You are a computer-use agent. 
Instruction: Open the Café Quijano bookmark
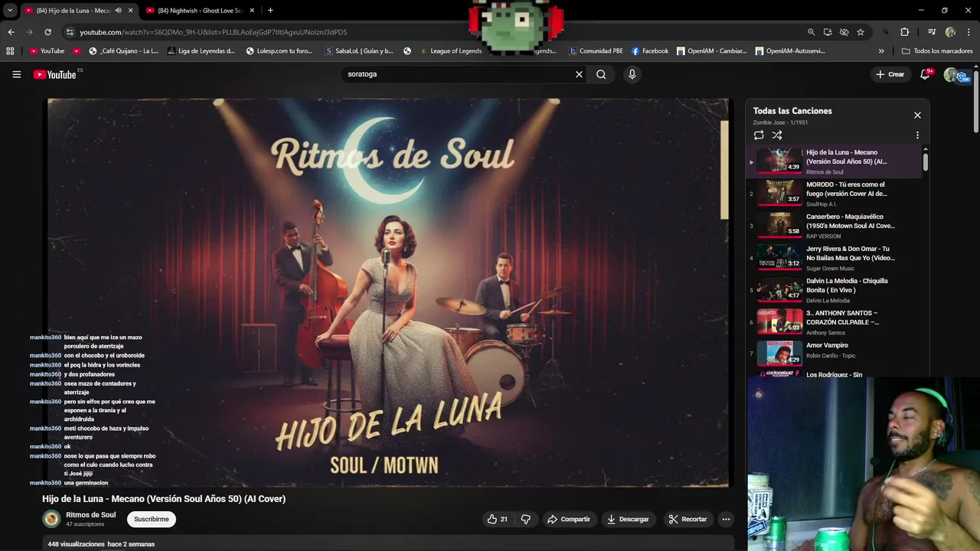[124, 51]
